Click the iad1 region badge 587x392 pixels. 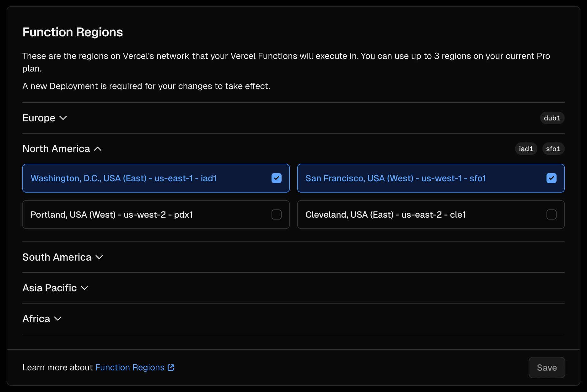click(526, 149)
